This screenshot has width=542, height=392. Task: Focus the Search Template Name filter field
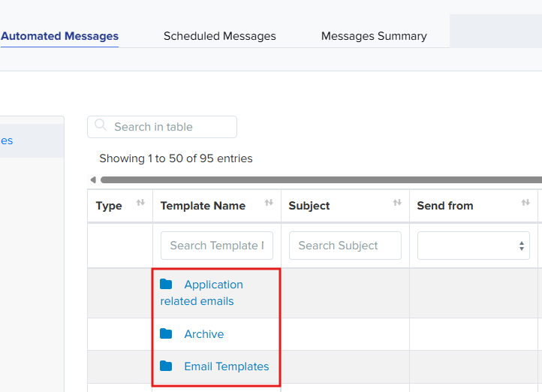click(217, 246)
